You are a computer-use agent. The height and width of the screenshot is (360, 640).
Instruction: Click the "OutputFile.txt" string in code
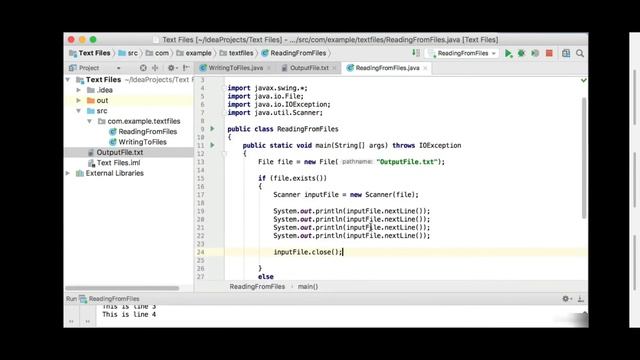pyautogui.click(x=407, y=162)
